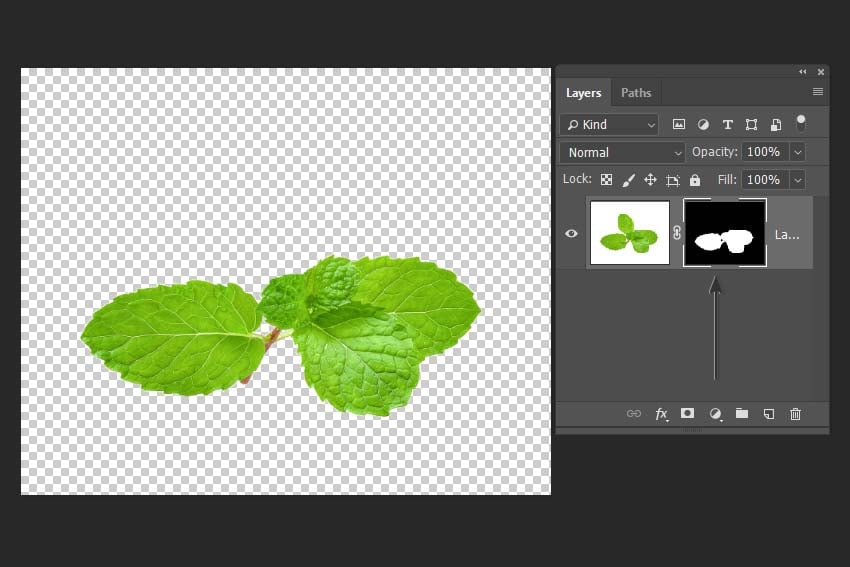Viewport: 850px width, 567px height.
Task: Click the type layer filter icon
Action: (727, 125)
